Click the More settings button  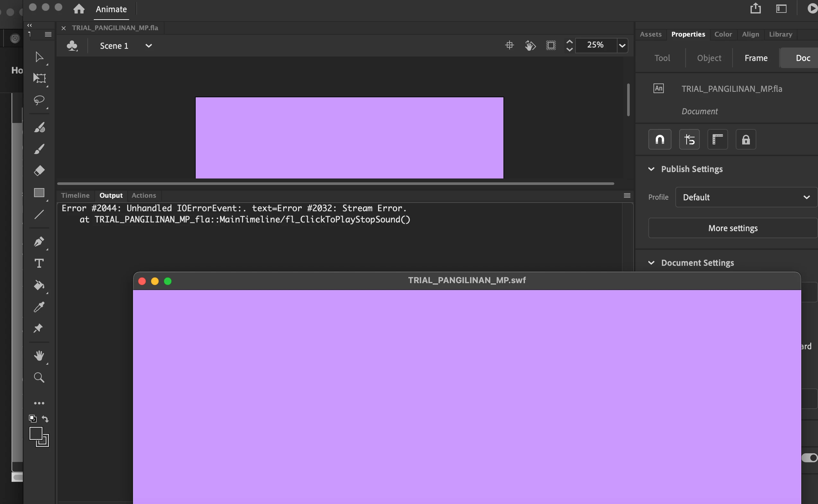coord(733,228)
